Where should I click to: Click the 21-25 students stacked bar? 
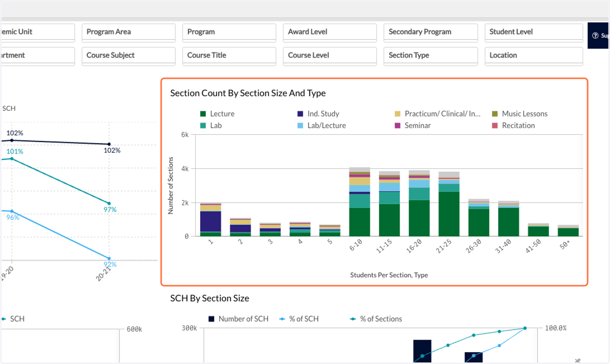449,204
